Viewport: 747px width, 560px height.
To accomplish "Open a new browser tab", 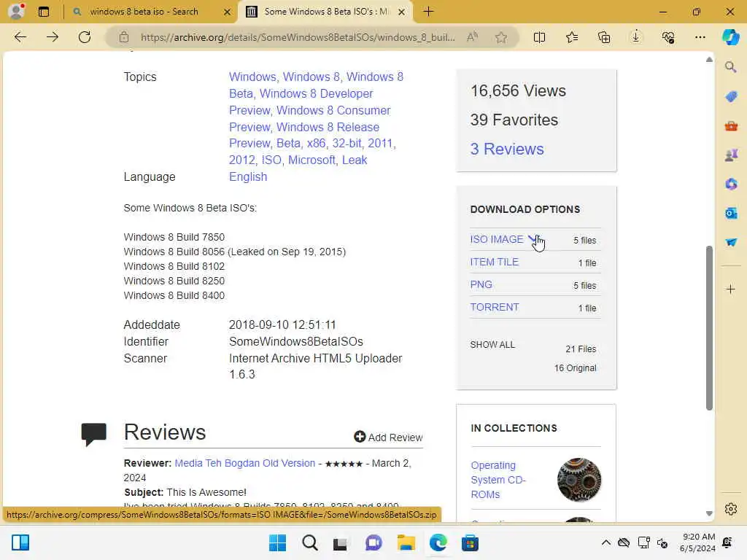I will [x=428, y=12].
